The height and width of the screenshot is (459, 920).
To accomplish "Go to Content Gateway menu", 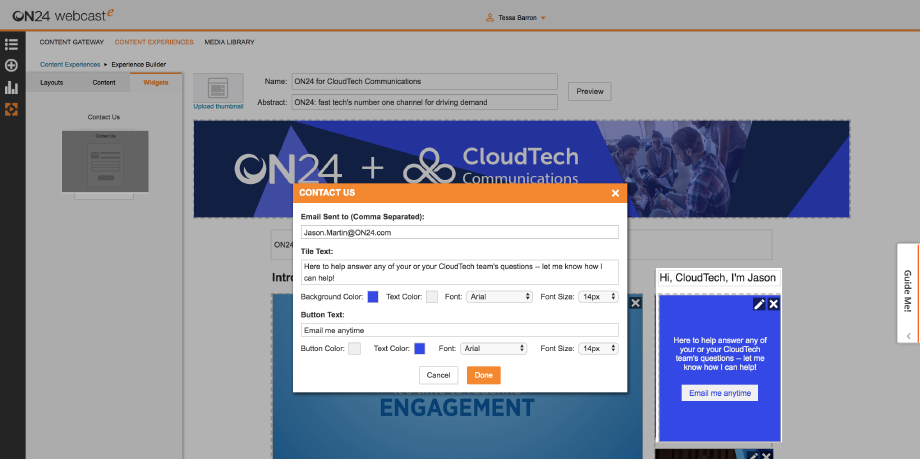I will (72, 42).
